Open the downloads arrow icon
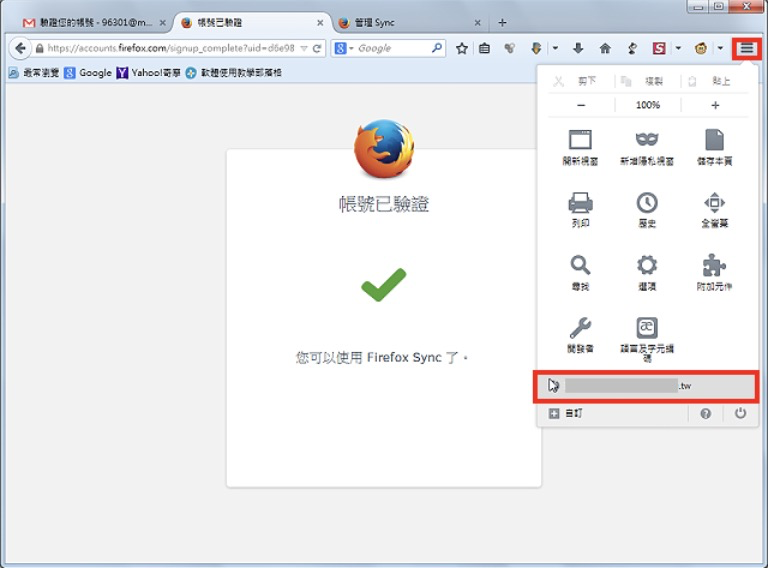 click(x=578, y=48)
